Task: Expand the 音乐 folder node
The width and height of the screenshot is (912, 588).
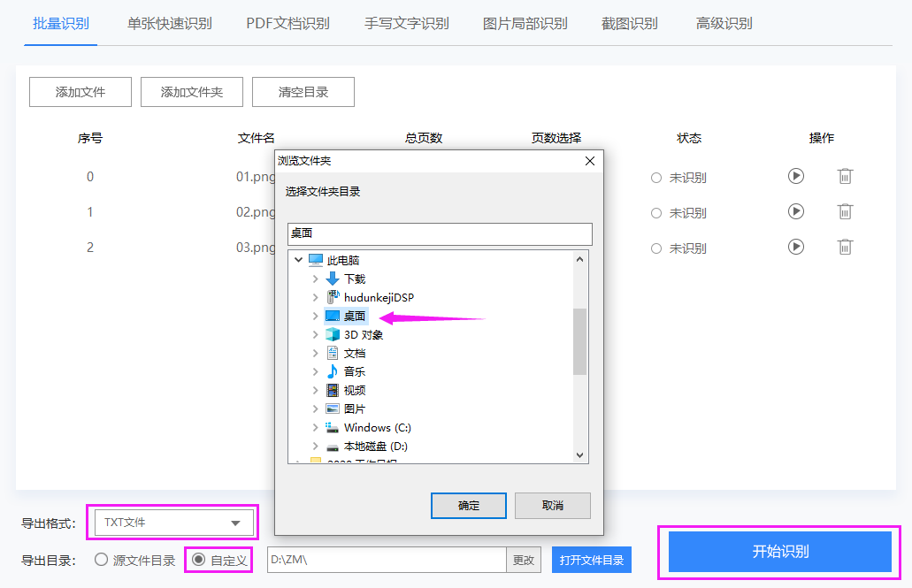Action: 315,371
